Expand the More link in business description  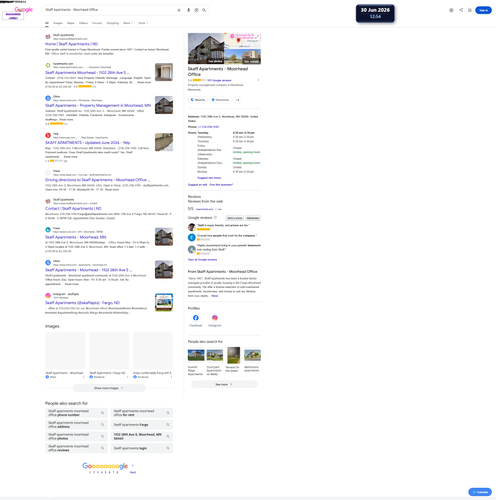[x=215, y=296]
